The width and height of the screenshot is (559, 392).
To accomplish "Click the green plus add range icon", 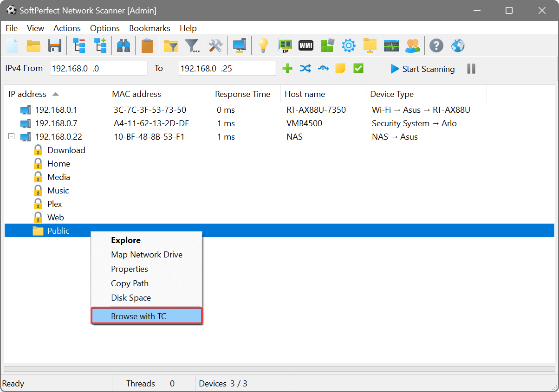I will coord(287,69).
